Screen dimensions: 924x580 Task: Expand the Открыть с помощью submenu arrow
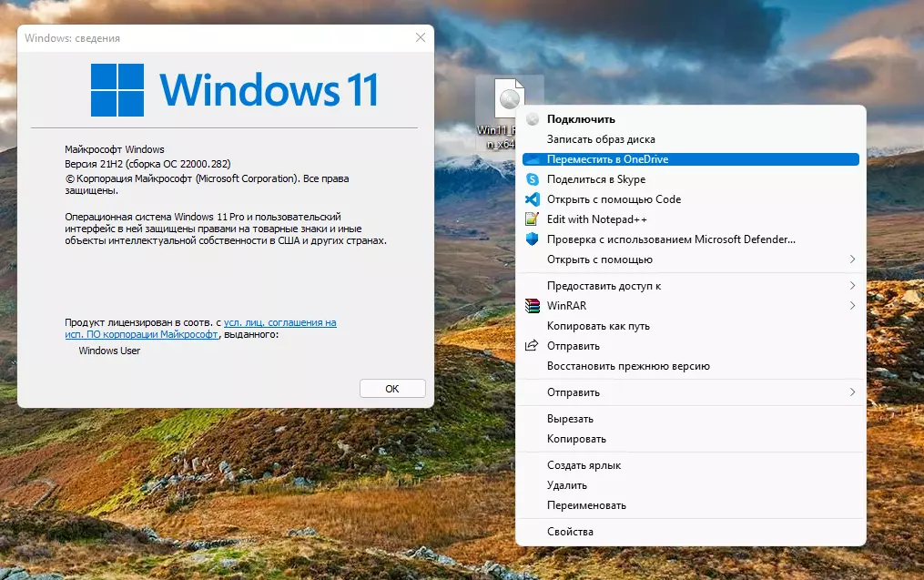click(x=852, y=259)
